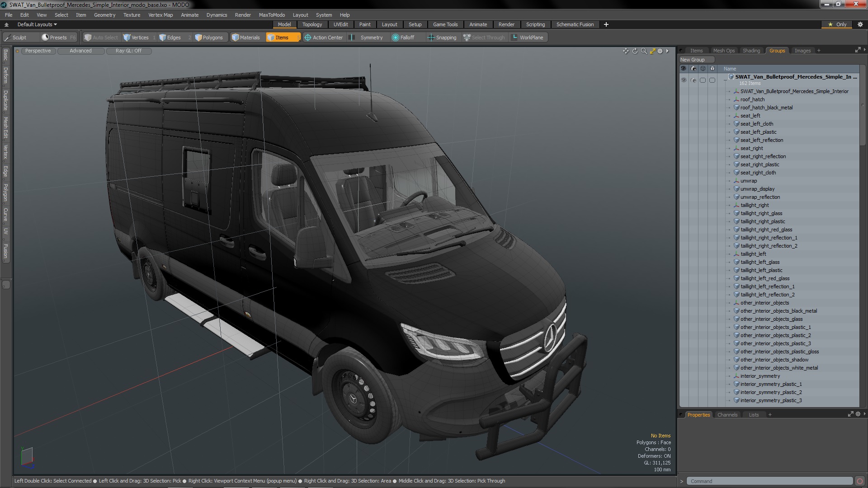This screenshot has height=488, width=868.
Task: Click the render camera column header
Action: click(693, 69)
